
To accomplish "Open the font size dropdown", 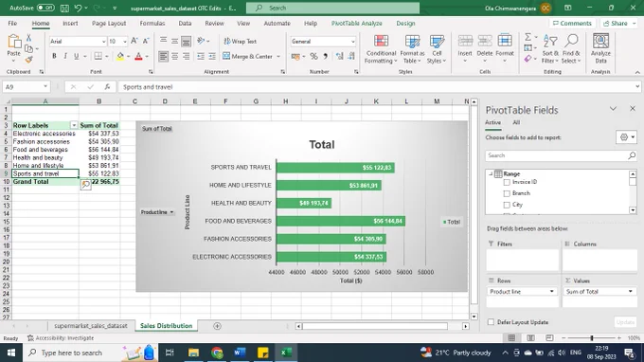I will 124,42.
